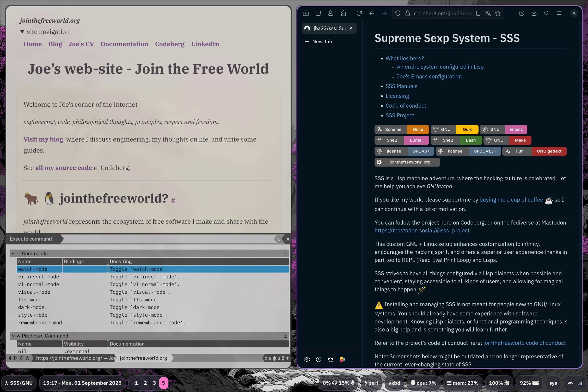Select the dark-mode command row
The image size is (588, 392).
click(x=153, y=307)
